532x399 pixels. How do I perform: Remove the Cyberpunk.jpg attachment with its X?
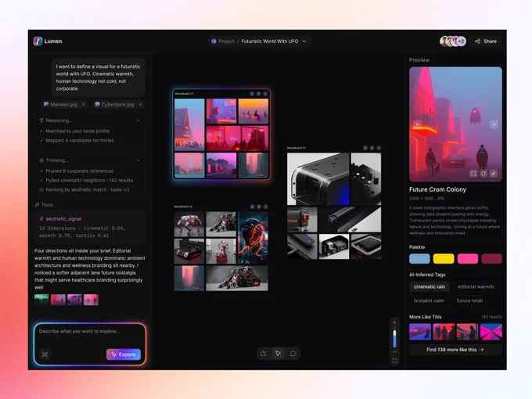pyautogui.click(x=140, y=105)
